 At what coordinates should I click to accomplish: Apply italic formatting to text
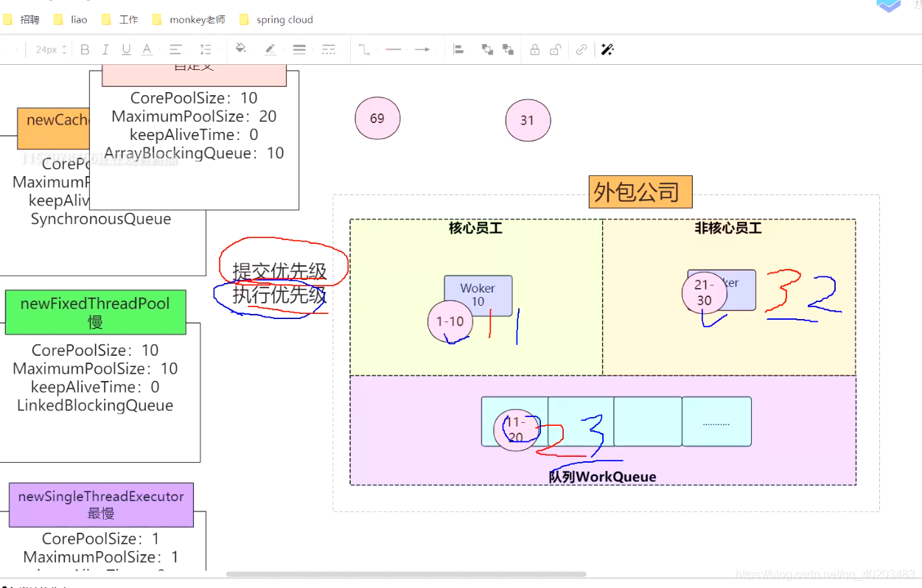pos(105,49)
